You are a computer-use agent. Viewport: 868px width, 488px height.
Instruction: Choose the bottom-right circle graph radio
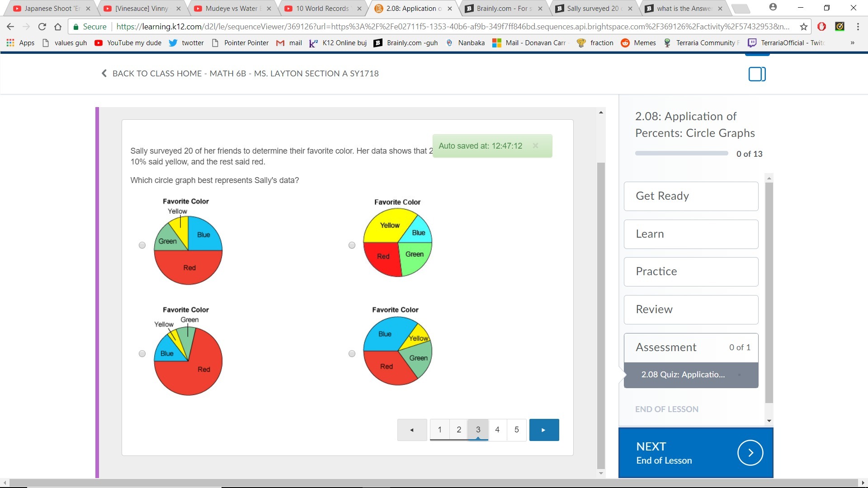pos(352,354)
